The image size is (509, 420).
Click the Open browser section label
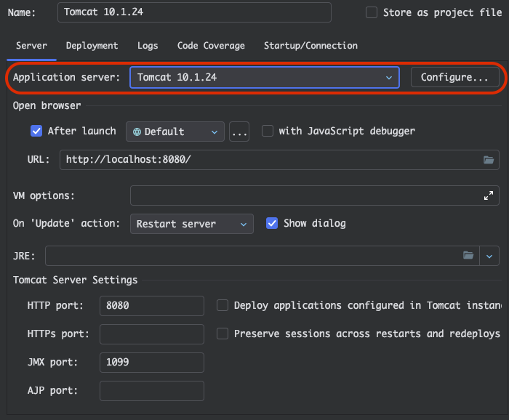point(47,106)
